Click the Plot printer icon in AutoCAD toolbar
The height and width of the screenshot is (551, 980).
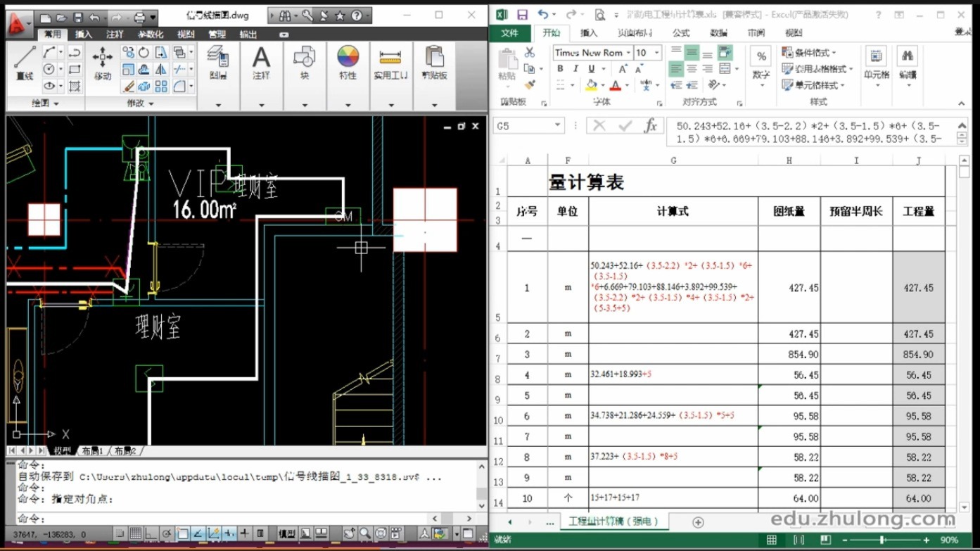(x=139, y=18)
